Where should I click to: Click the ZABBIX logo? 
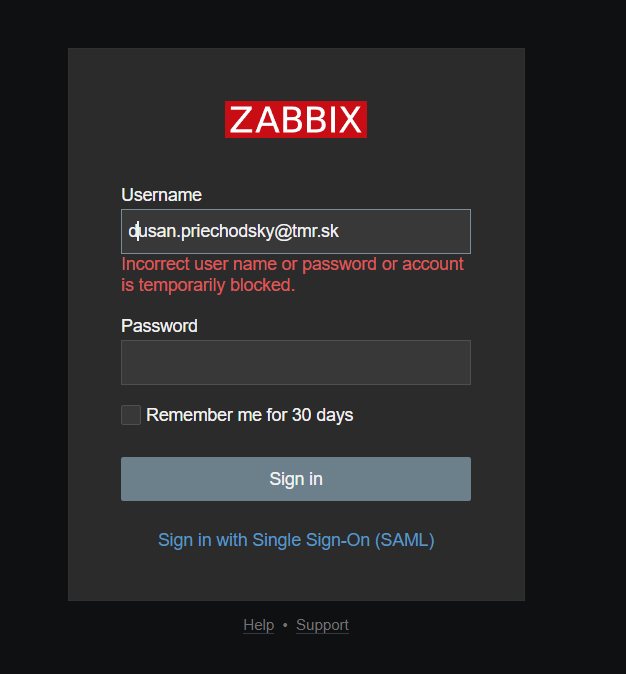pos(296,120)
